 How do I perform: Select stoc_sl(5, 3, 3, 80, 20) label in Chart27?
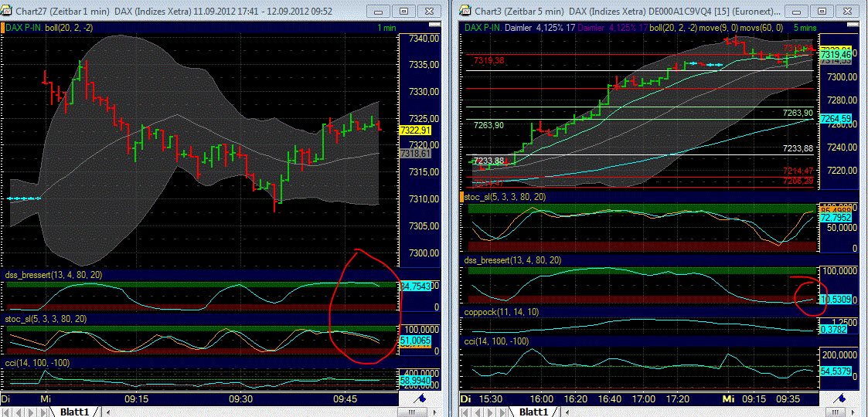click(x=46, y=319)
